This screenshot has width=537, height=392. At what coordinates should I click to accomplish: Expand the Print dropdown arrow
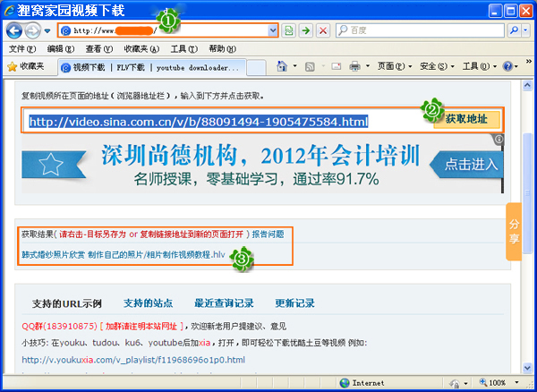pos(368,66)
